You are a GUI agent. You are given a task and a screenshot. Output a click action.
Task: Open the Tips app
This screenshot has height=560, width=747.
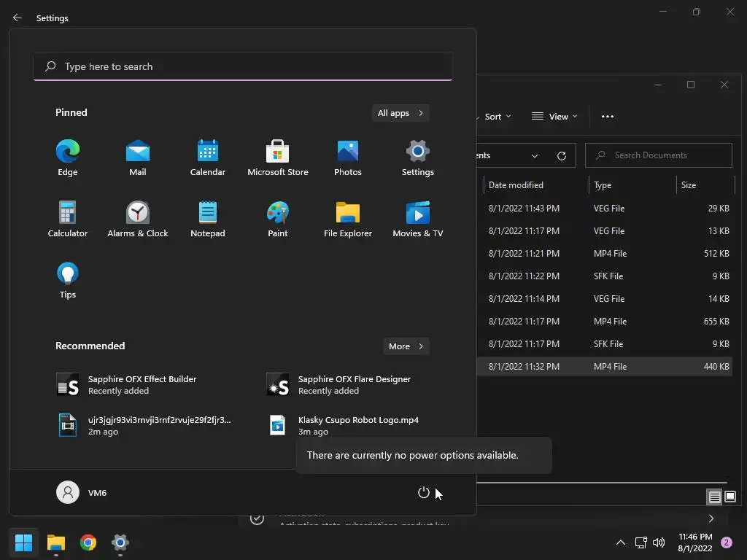[68, 281]
